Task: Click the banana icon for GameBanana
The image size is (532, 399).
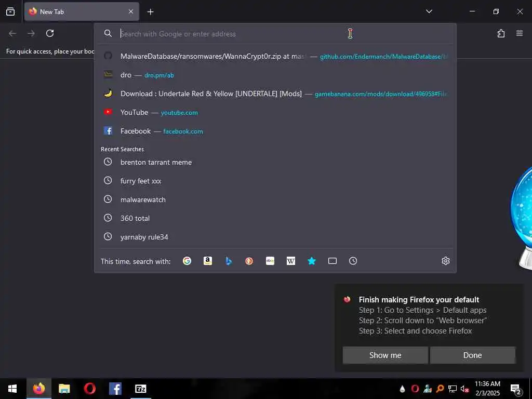Action: tap(108, 94)
